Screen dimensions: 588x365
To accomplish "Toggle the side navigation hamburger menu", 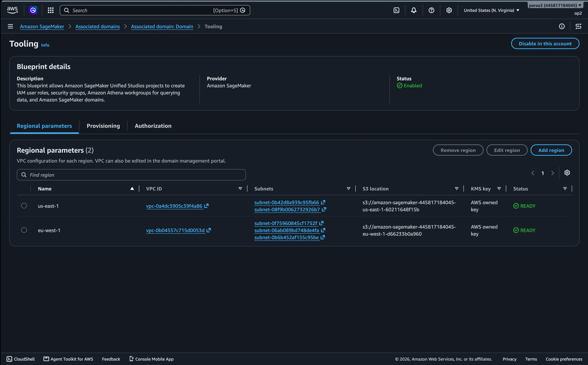I will (10, 26).
